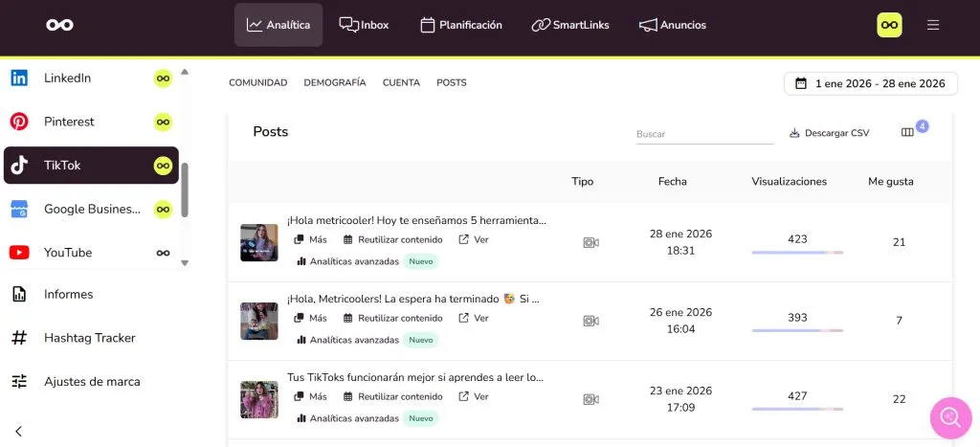980x447 pixels.
Task: Open thumbnail of the 28 ene post
Action: click(x=259, y=242)
